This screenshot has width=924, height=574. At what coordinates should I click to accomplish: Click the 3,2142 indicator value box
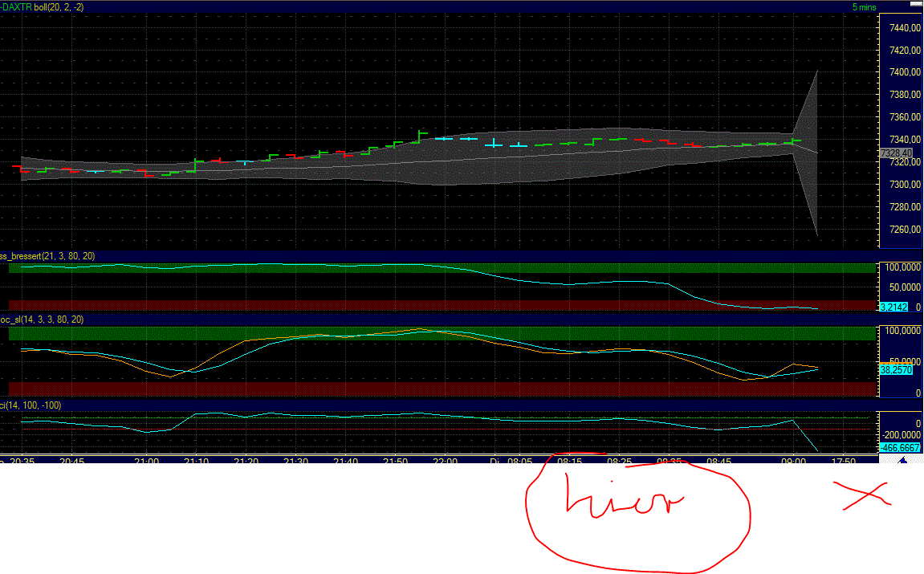point(893,307)
